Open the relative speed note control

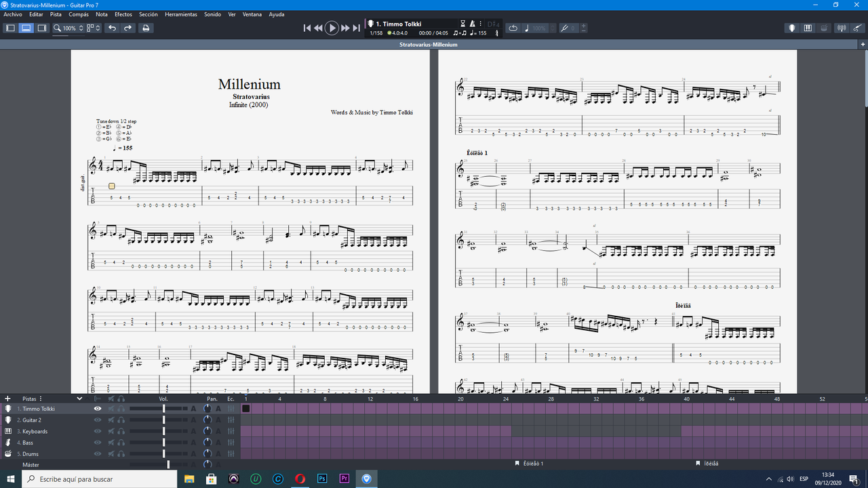tap(527, 28)
